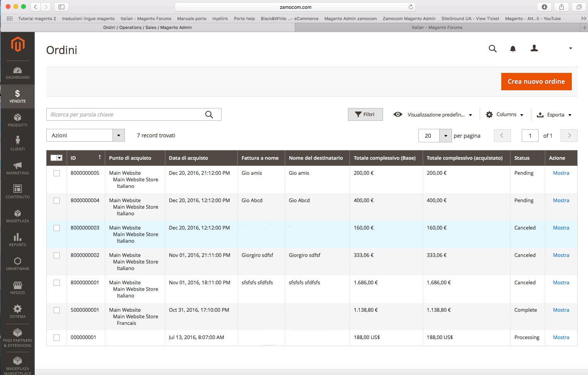588x375 pixels.
Task: Click Crea nuovo ordine button
Action: tap(536, 81)
